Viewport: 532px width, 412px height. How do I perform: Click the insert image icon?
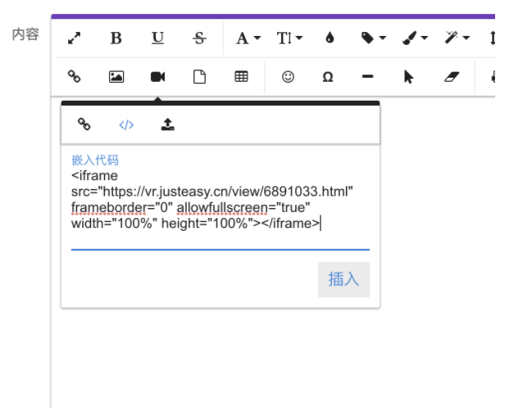(x=116, y=76)
